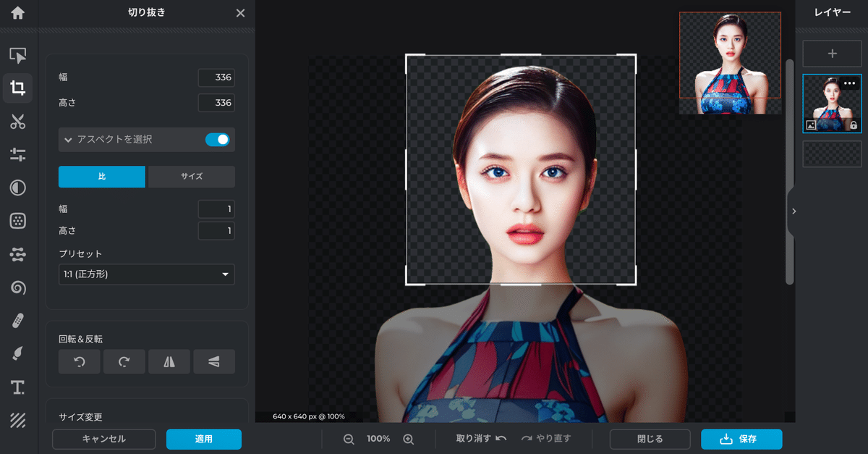Click the crop 幅 field showing 336
This screenshot has height=454, width=868.
216,78
